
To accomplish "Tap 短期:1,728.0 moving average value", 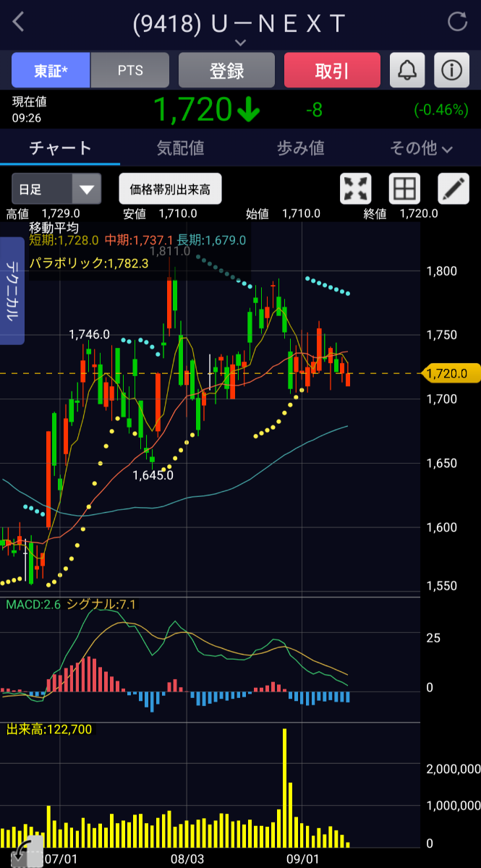I will click(x=64, y=240).
